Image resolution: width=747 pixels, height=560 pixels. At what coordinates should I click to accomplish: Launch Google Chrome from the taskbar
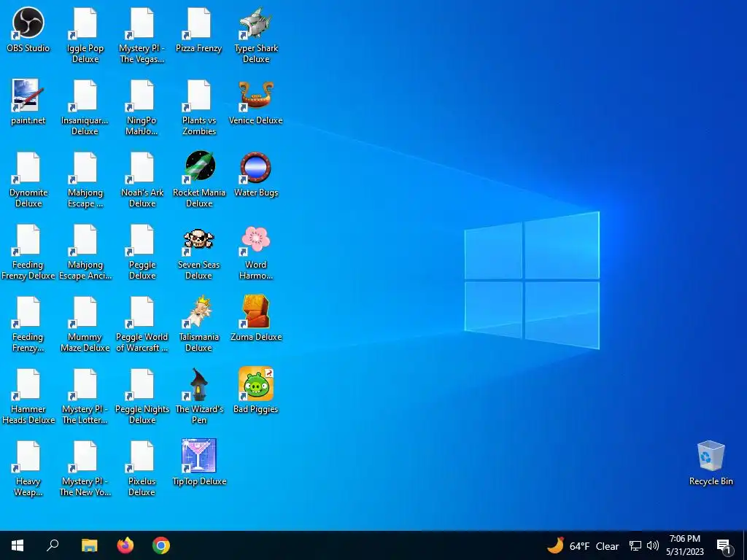(161, 545)
